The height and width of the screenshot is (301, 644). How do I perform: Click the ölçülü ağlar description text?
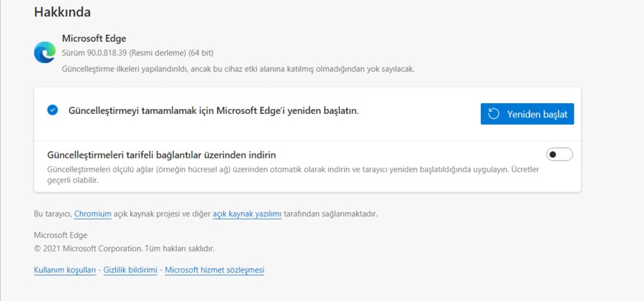[x=293, y=175]
